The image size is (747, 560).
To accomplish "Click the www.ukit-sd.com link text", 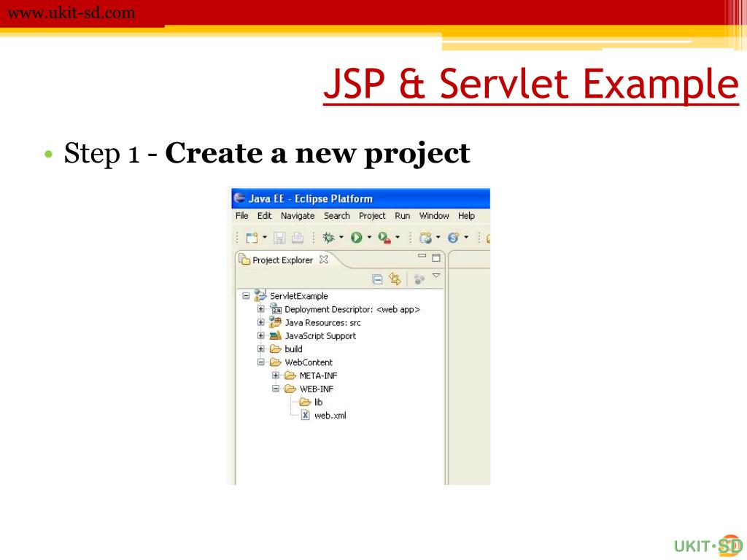I will click(x=71, y=13).
